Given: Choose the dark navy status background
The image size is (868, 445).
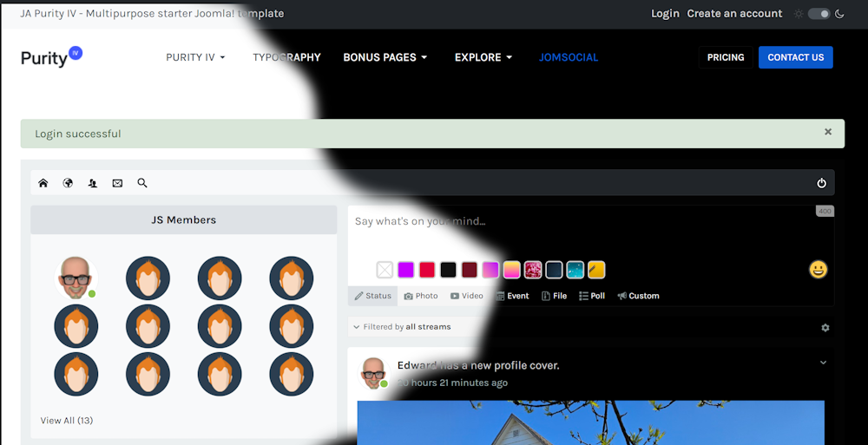Looking at the screenshot, I should (x=554, y=270).
